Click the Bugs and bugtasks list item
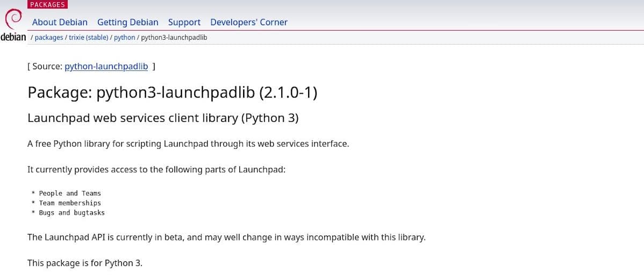The height and width of the screenshot is (279, 644). pyautogui.click(x=72, y=212)
